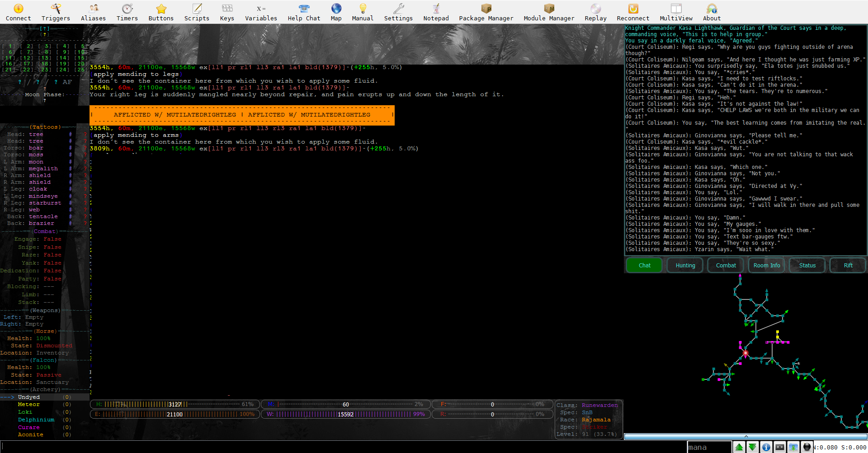Expand the panel using the blue caret bar
Screen dimensions: 868x453
click(x=746, y=437)
